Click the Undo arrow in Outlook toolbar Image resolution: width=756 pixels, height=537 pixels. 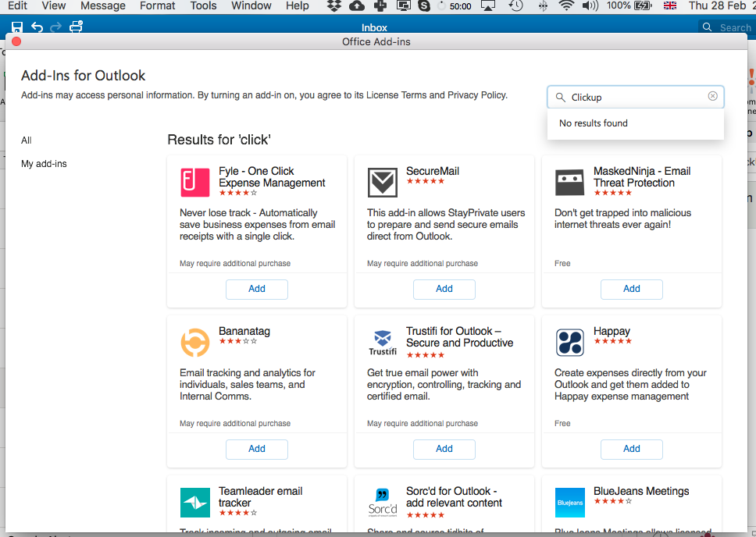coord(37,27)
